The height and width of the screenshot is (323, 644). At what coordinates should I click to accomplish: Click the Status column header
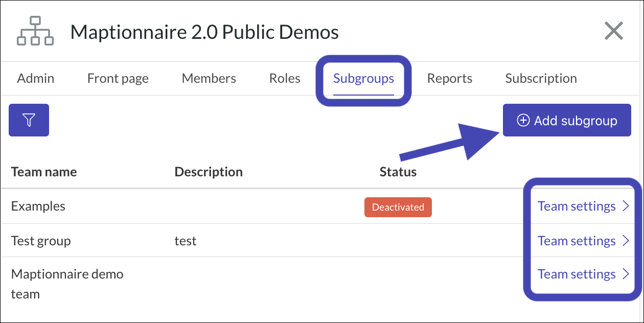(398, 172)
